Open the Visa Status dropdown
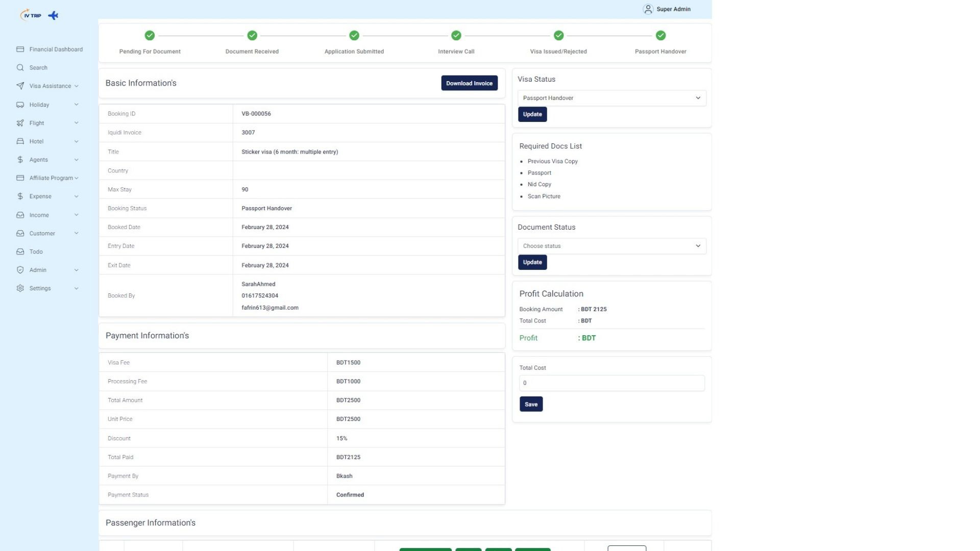 [611, 98]
